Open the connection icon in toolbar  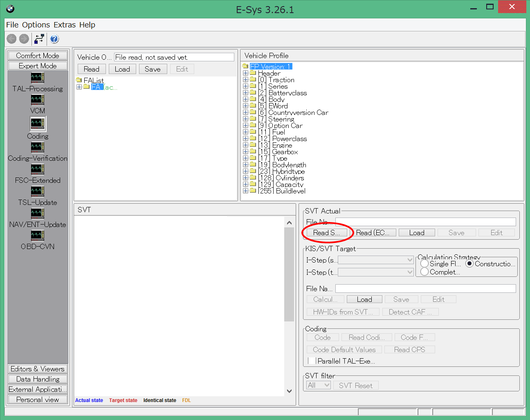coord(40,39)
